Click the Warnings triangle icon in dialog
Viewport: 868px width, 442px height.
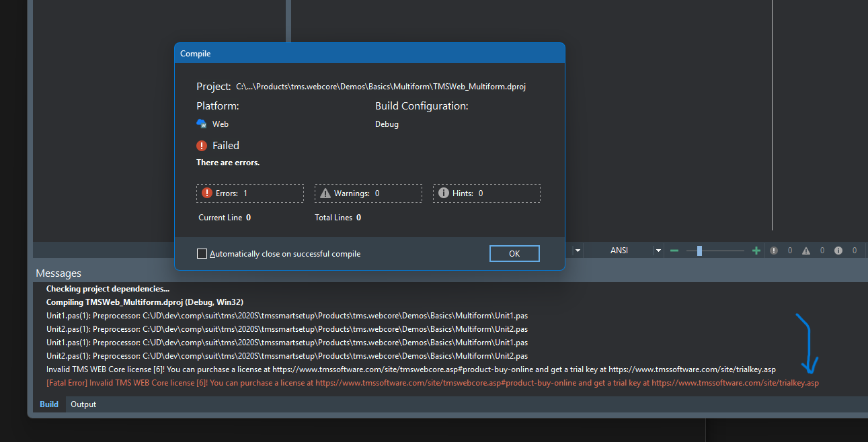[x=325, y=193]
